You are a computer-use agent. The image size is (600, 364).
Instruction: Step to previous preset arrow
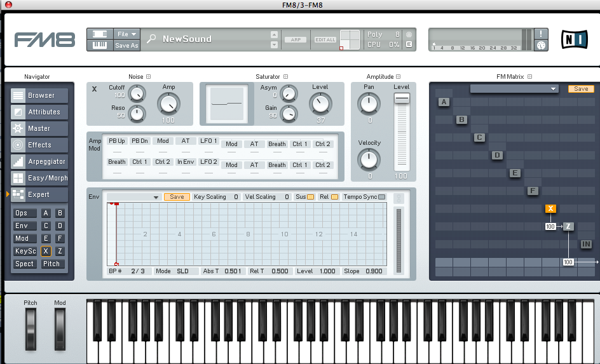click(274, 34)
